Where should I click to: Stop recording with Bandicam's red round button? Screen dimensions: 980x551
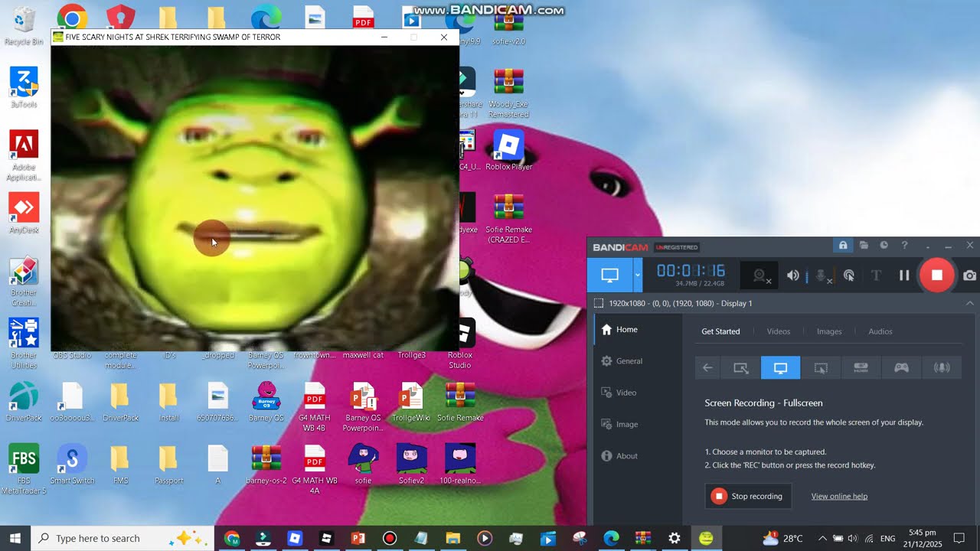click(x=936, y=275)
